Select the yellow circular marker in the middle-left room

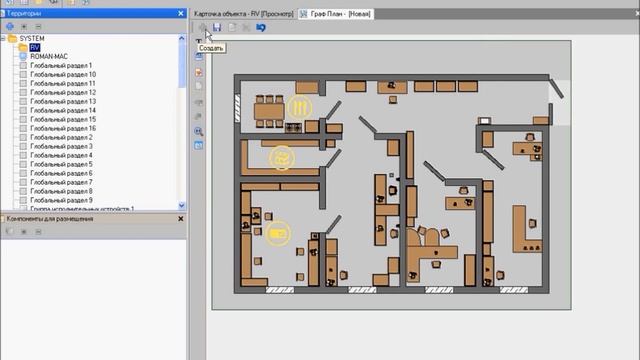click(282, 158)
